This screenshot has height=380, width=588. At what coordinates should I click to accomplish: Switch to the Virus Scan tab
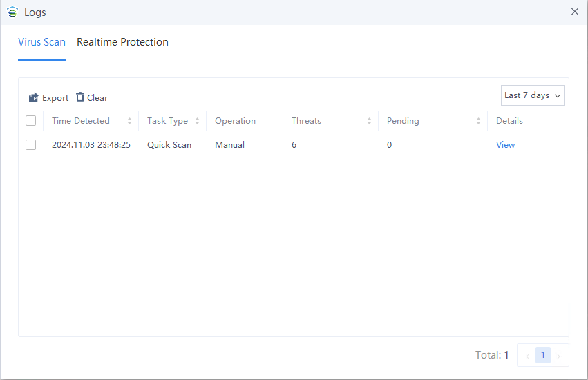click(41, 42)
